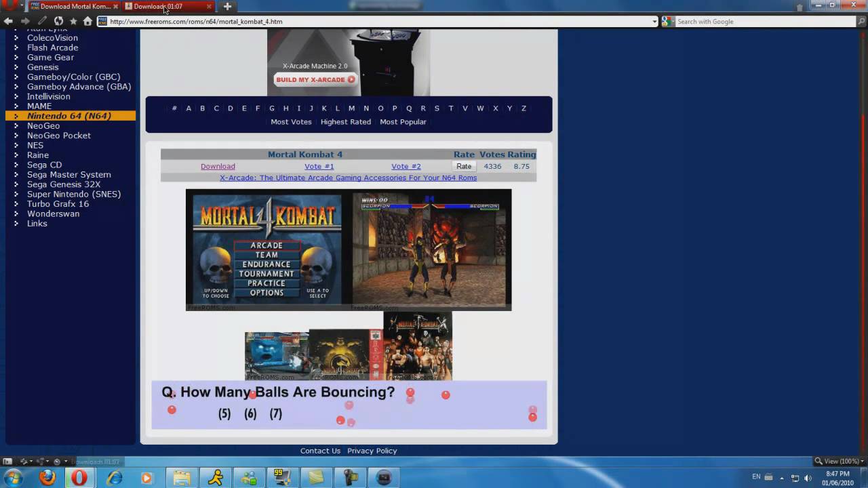
Task: Open the closed tabs trash icon
Action: [800, 7]
